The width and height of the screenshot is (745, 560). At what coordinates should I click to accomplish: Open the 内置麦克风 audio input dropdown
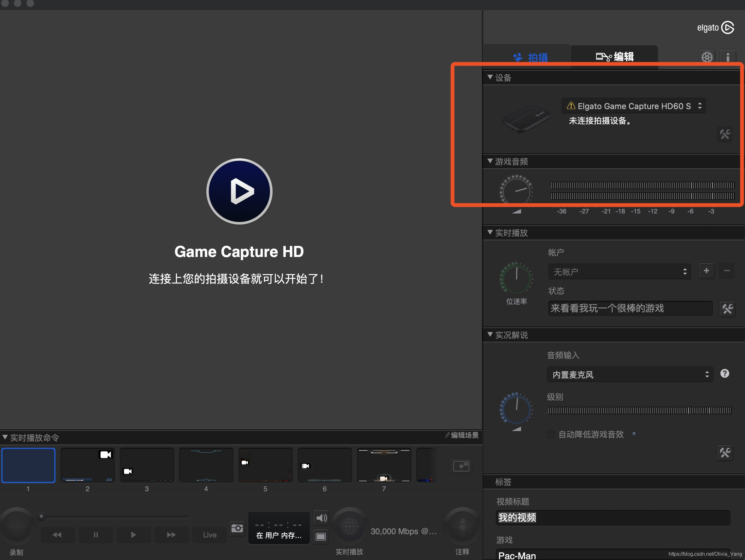point(630,375)
